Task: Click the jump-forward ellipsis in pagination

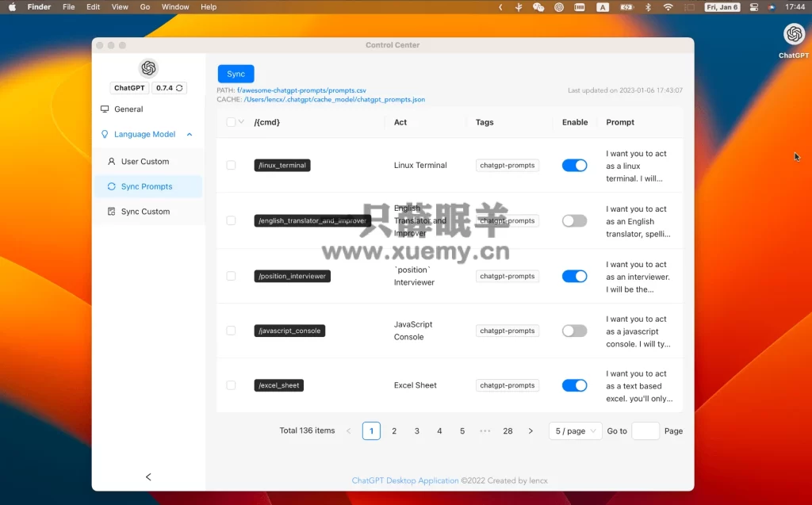Action: click(x=485, y=431)
